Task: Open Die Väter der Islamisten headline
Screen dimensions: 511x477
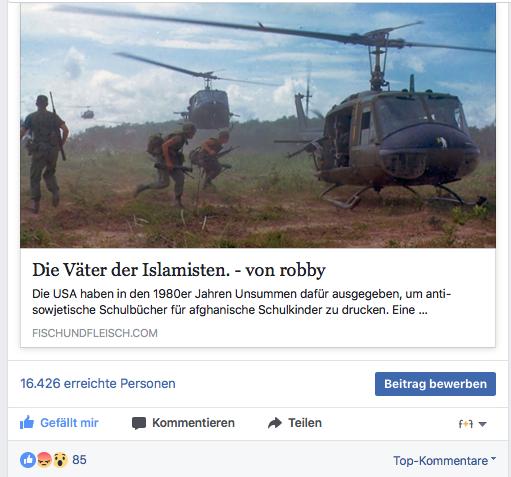Action: tap(179, 270)
